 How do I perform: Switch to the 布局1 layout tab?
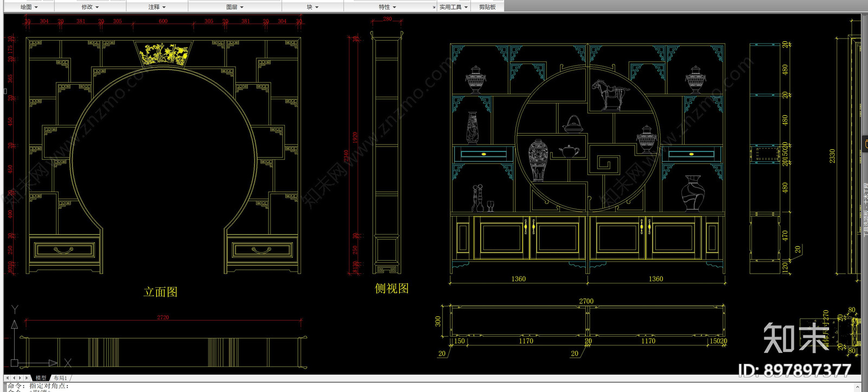(60, 377)
